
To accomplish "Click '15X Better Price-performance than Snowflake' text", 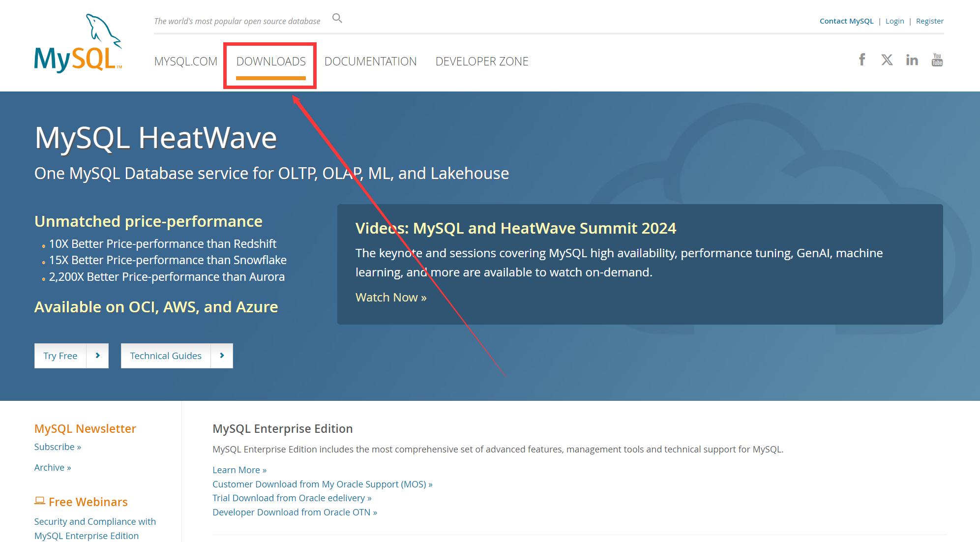I will click(168, 260).
